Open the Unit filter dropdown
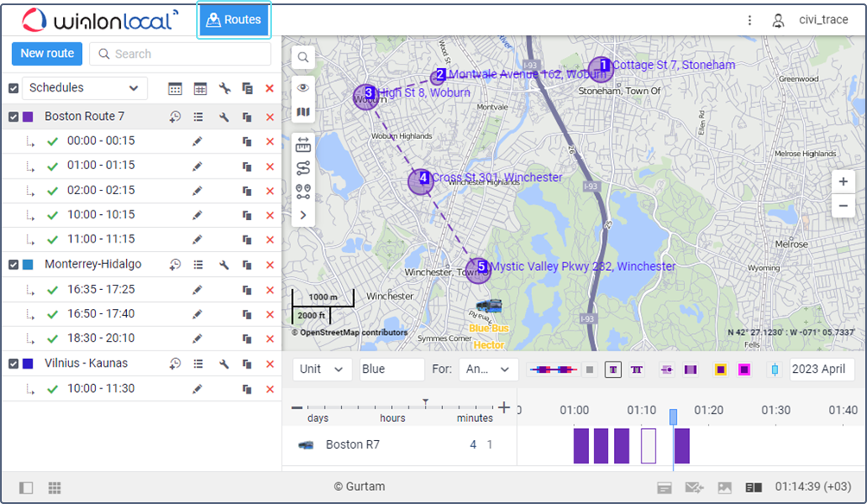The width and height of the screenshot is (867, 504). [x=322, y=369]
